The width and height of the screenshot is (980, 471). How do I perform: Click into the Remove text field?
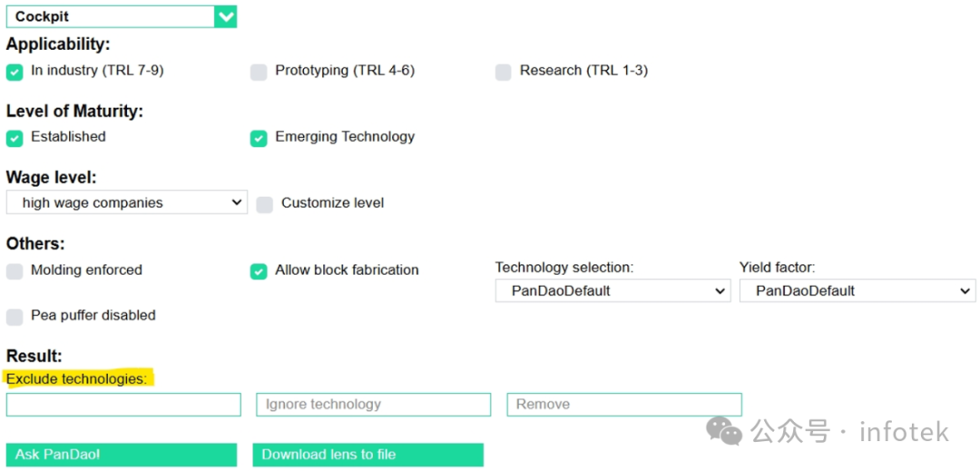pyautogui.click(x=623, y=405)
